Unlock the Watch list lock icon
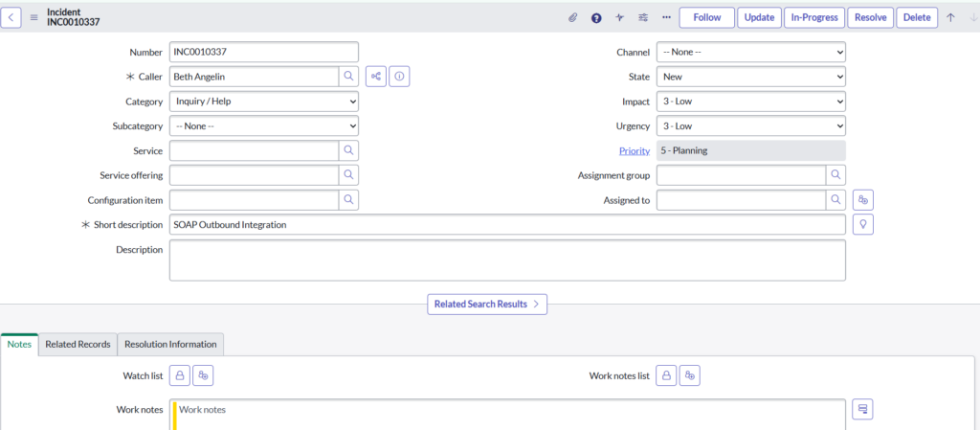Image resolution: width=980 pixels, height=430 pixels. click(x=180, y=375)
